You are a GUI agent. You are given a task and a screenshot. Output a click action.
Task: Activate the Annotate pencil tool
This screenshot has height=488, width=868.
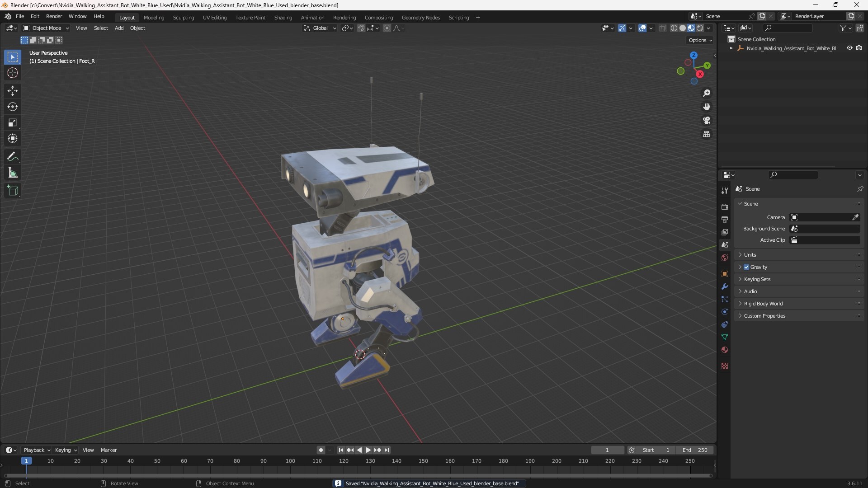13,157
